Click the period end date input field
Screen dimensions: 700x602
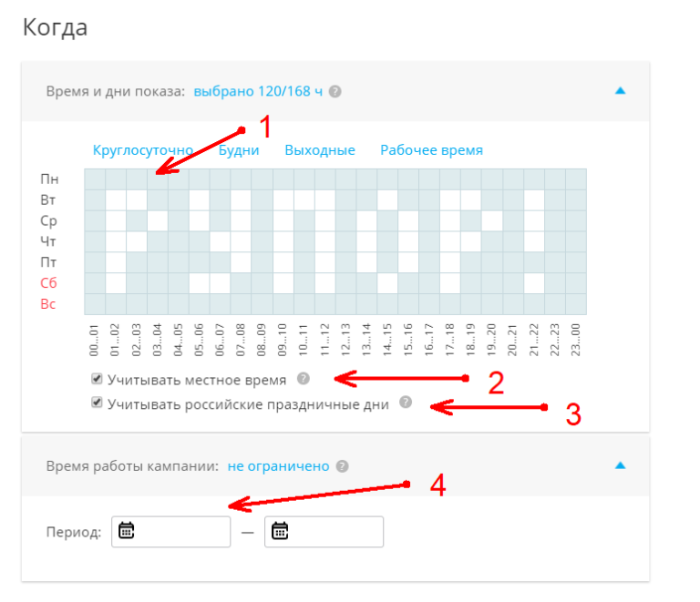[x=324, y=532]
